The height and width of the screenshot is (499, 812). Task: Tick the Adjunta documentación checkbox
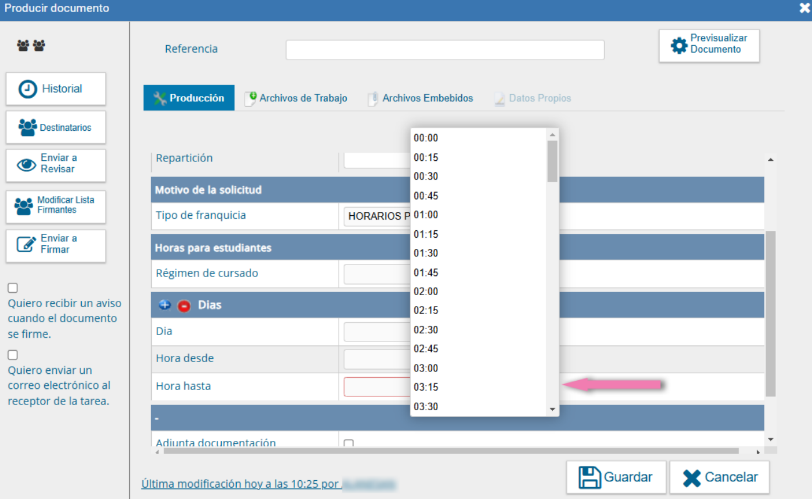click(x=348, y=443)
